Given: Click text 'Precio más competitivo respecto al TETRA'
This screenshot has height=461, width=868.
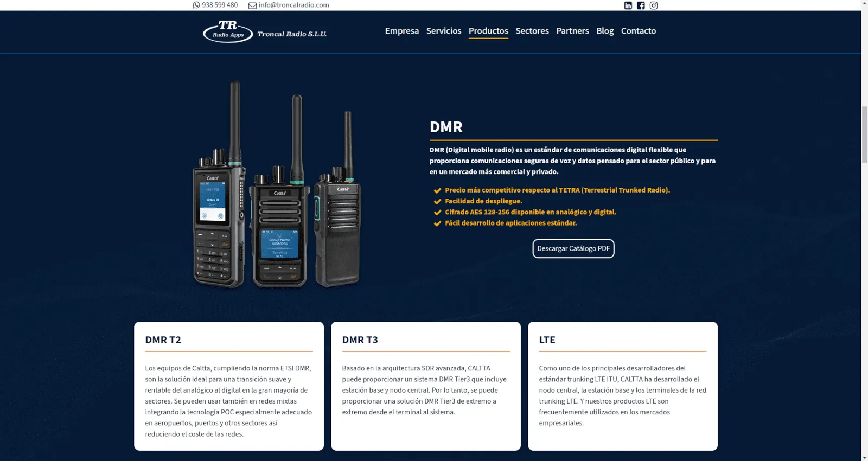Looking at the screenshot, I should (x=512, y=190).
